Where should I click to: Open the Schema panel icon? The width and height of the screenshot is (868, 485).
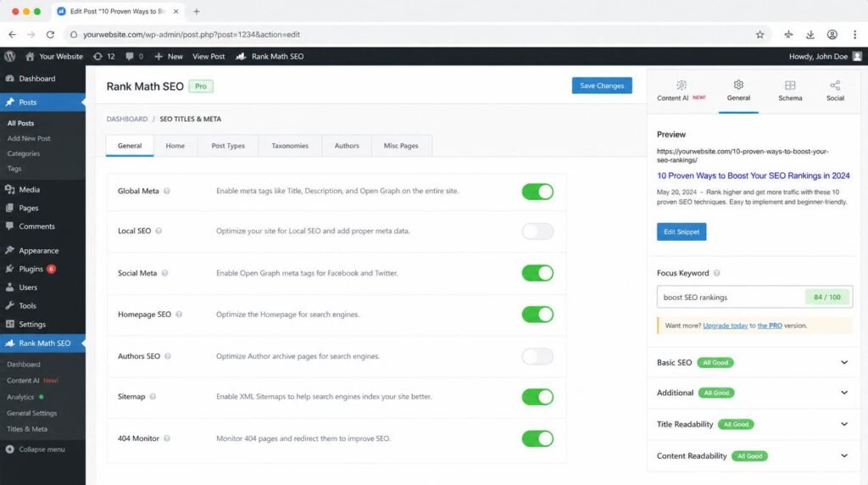click(790, 86)
